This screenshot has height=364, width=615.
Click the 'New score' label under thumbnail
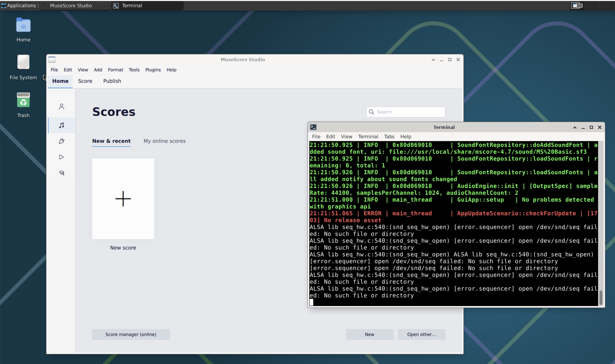123,248
